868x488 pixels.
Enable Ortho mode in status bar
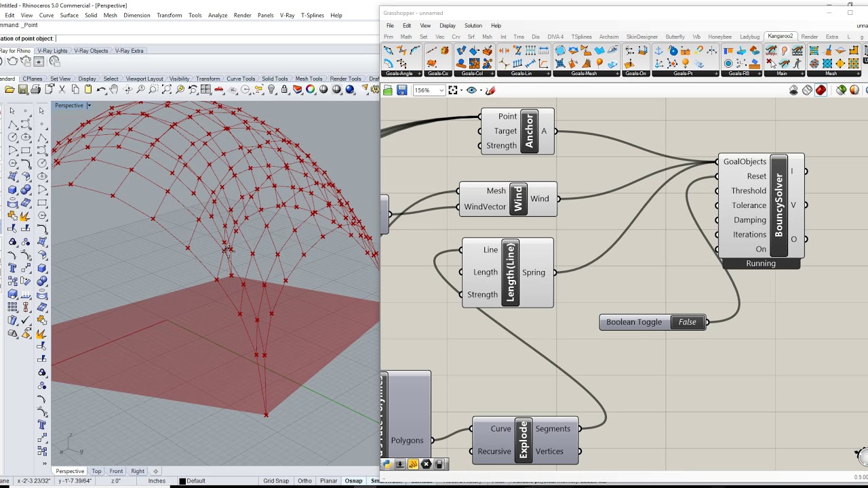pyautogui.click(x=304, y=481)
